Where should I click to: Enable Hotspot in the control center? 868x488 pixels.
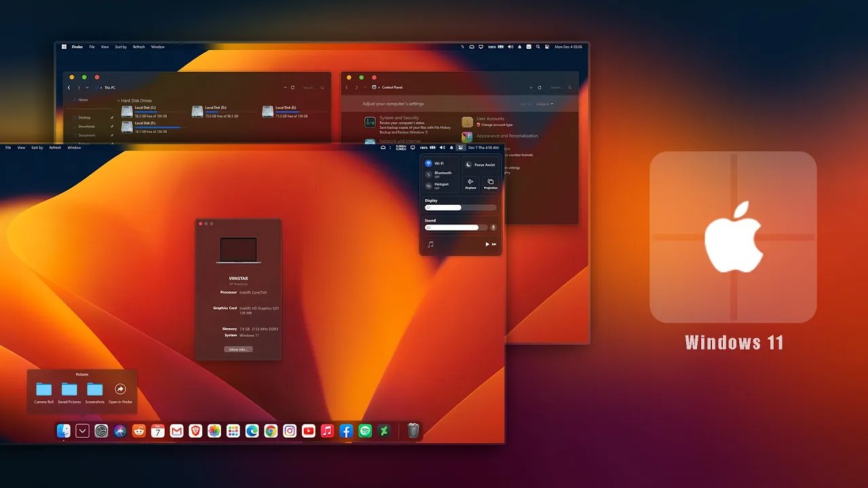(x=429, y=186)
